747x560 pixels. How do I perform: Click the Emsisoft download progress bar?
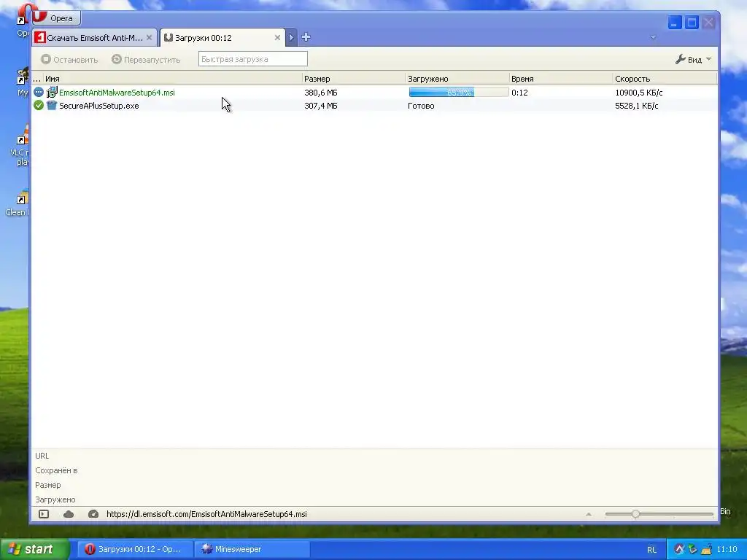tap(458, 93)
